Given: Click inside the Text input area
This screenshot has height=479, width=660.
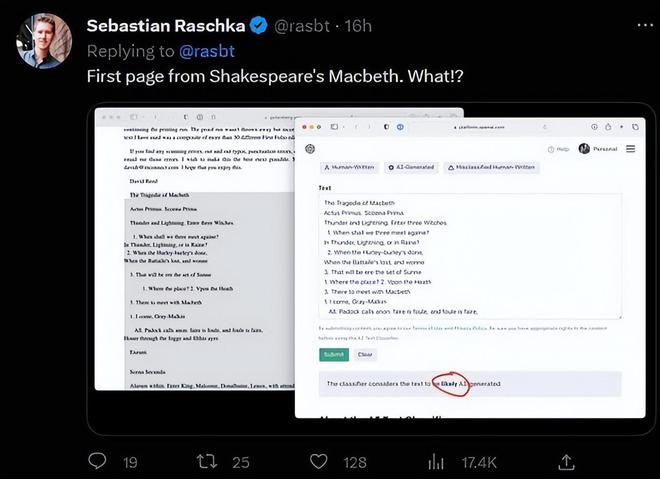Looking at the screenshot, I should (470, 256).
